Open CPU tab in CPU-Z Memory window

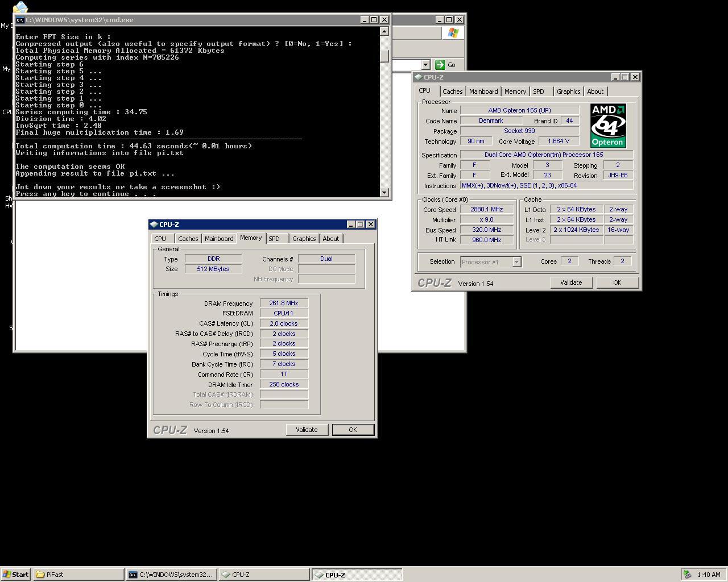160,239
